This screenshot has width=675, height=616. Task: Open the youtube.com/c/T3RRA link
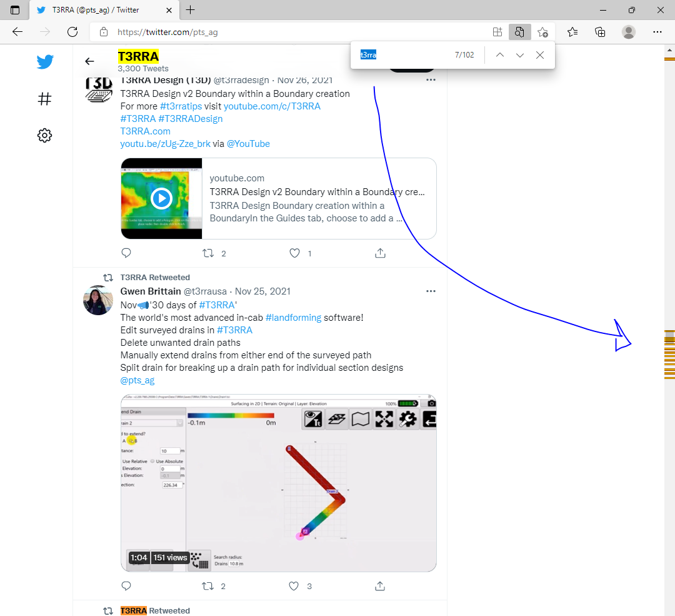coord(272,106)
